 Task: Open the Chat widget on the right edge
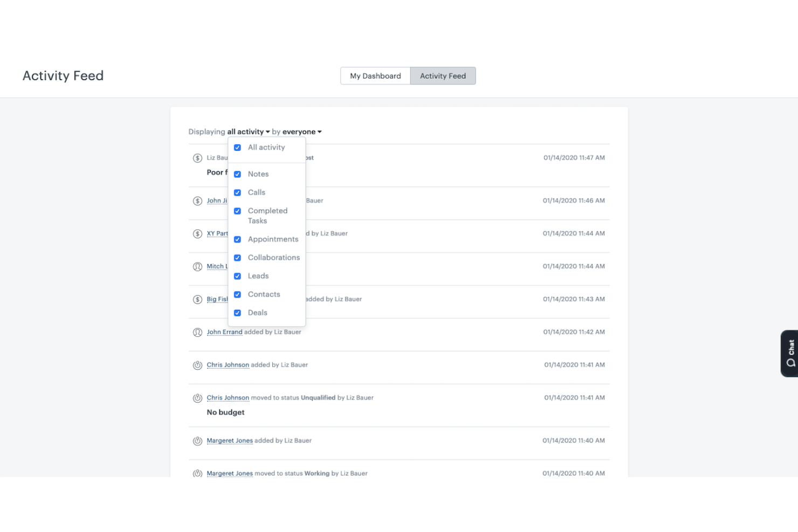click(x=789, y=353)
